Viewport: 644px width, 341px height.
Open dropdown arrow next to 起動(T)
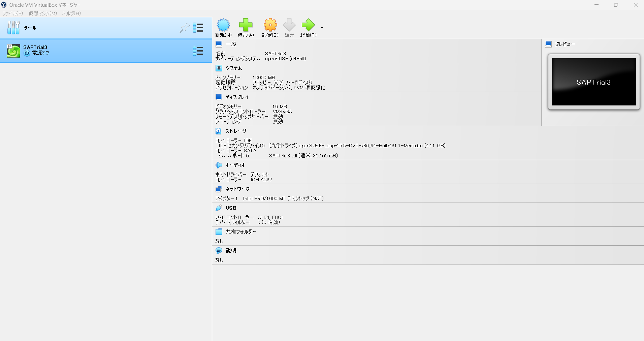322,28
